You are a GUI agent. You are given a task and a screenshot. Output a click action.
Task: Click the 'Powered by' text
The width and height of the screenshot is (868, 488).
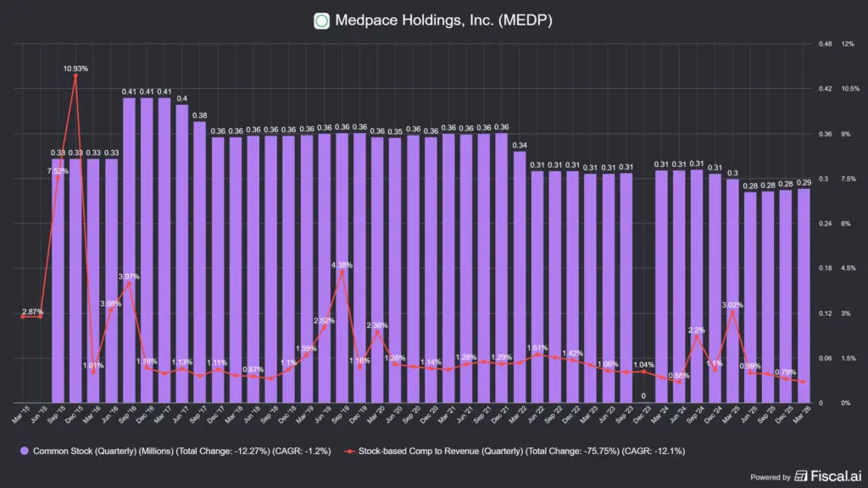click(770, 477)
